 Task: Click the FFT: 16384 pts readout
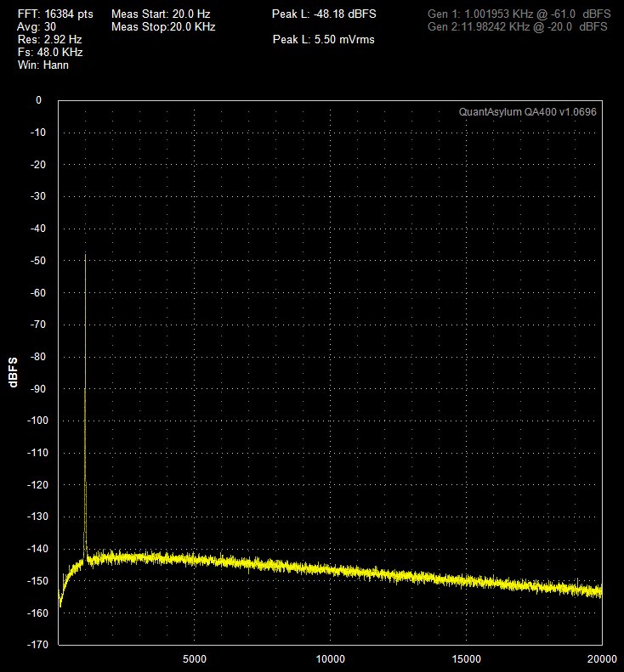(55, 14)
